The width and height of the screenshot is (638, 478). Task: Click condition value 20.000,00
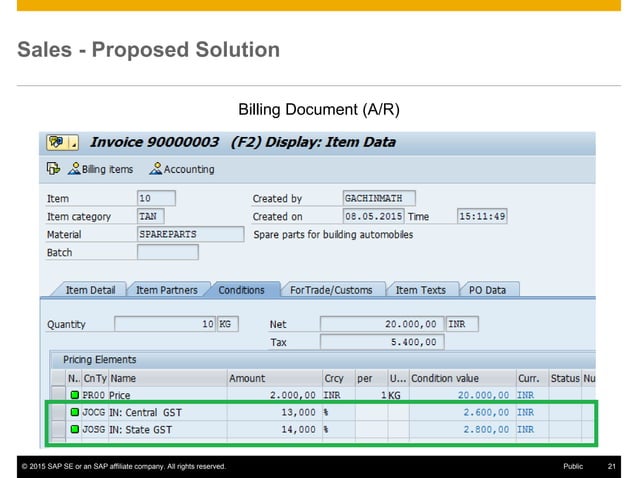coord(483,395)
